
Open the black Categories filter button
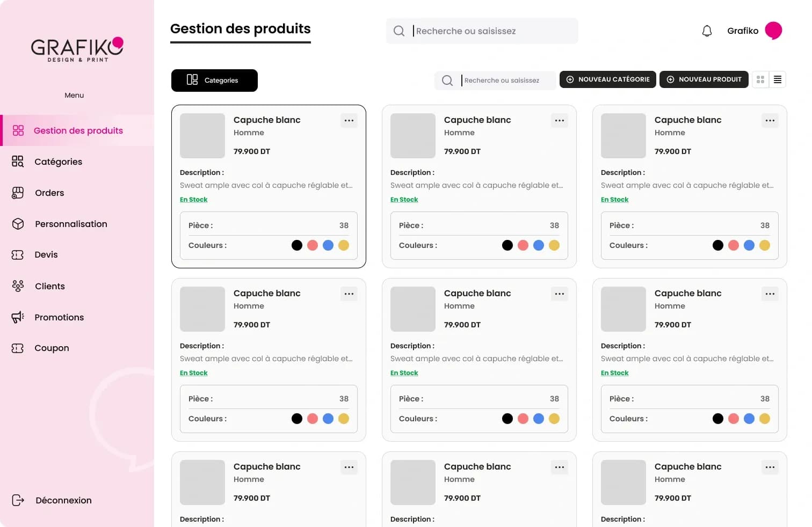[x=214, y=80]
